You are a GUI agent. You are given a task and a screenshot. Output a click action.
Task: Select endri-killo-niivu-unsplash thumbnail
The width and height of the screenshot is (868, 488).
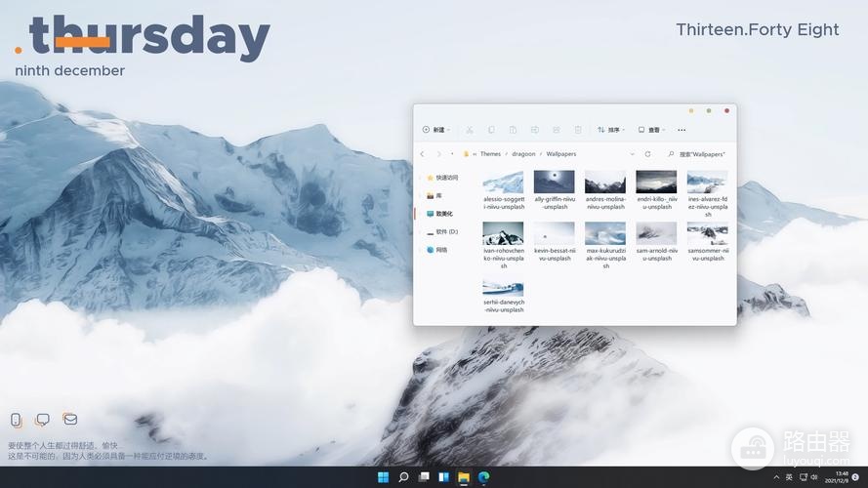tap(656, 183)
